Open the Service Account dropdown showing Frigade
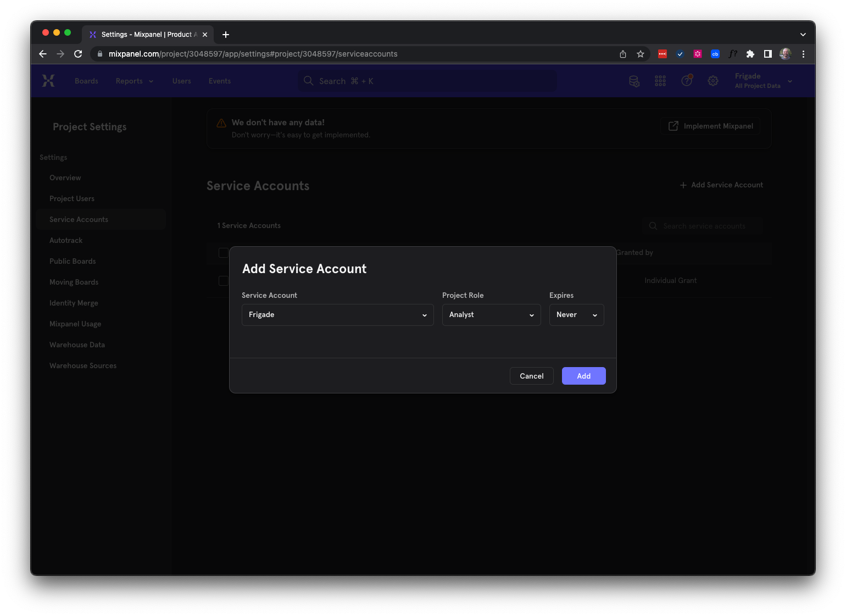 coord(338,315)
